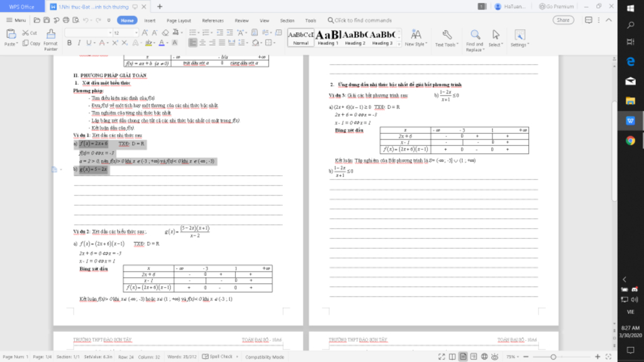Open Print Preview
The image size is (644, 362).
(x=76, y=20)
